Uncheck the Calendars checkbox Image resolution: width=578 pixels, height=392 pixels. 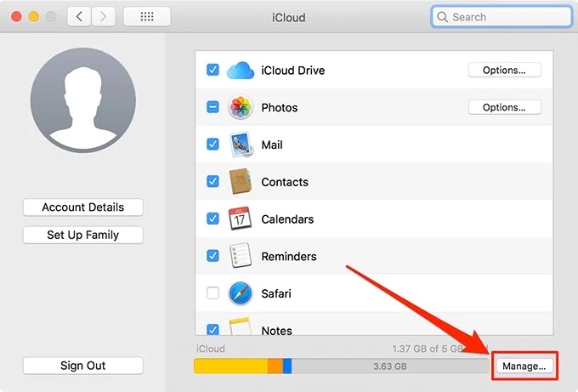pyautogui.click(x=212, y=219)
